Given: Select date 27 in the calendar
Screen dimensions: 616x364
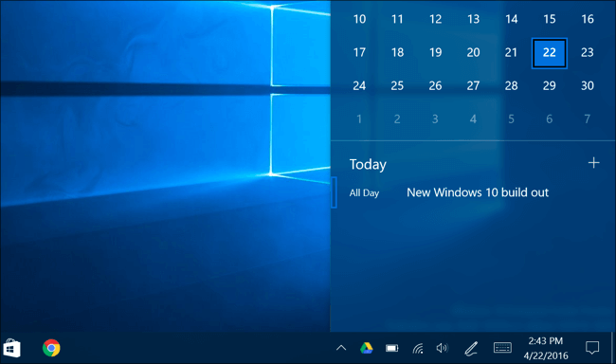Looking at the screenshot, I should click(x=473, y=85).
